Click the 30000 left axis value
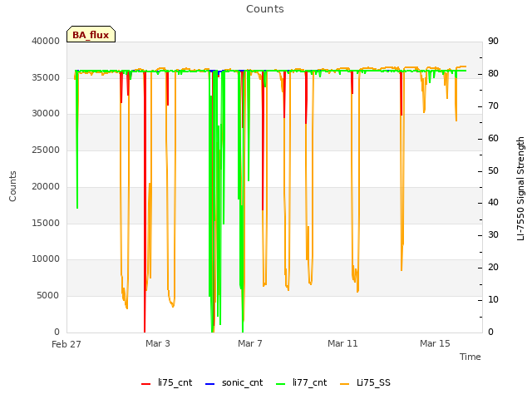532x399 pixels. coord(46,113)
